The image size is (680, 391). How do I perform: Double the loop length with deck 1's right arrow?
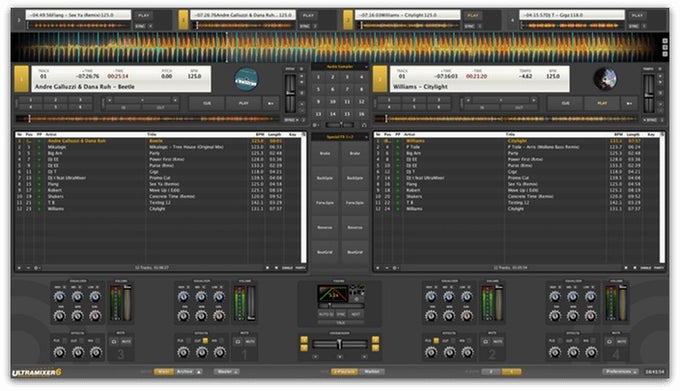(175, 100)
